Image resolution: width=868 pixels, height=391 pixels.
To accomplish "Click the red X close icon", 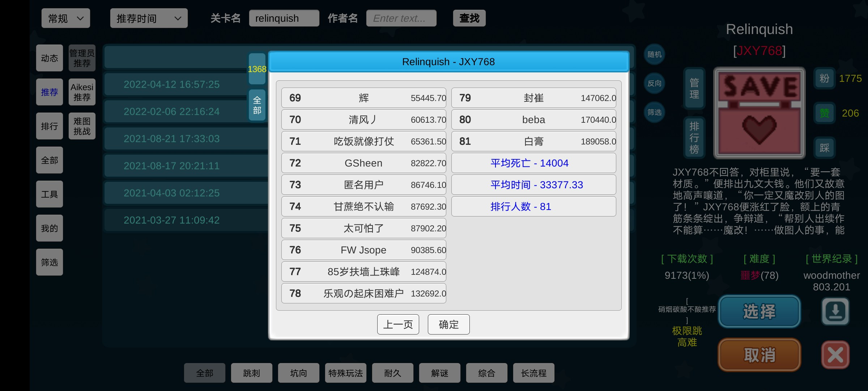I will point(835,355).
